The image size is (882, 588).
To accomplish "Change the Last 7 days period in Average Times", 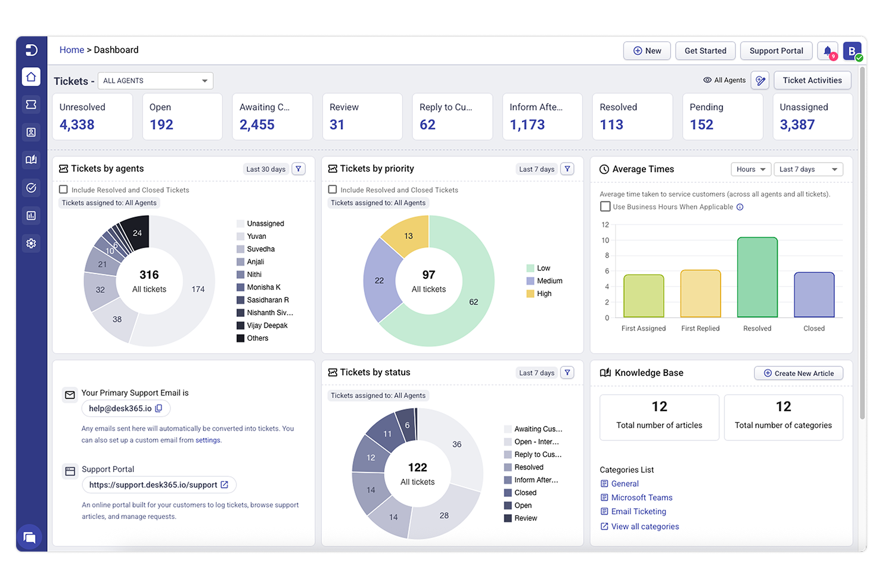I will [x=808, y=169].
